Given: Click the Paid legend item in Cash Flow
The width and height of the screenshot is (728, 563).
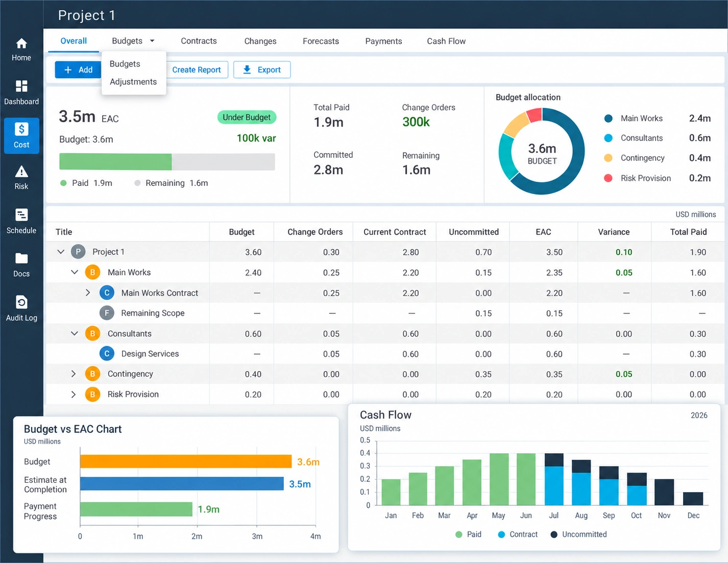Looking at the screenshot, I should coord(468,534).
